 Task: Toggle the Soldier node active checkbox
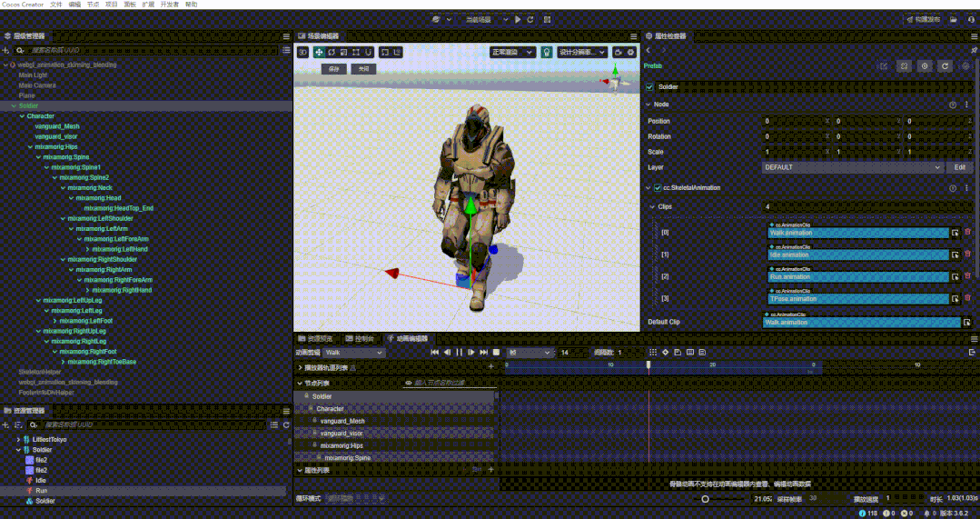click(650, 87)
